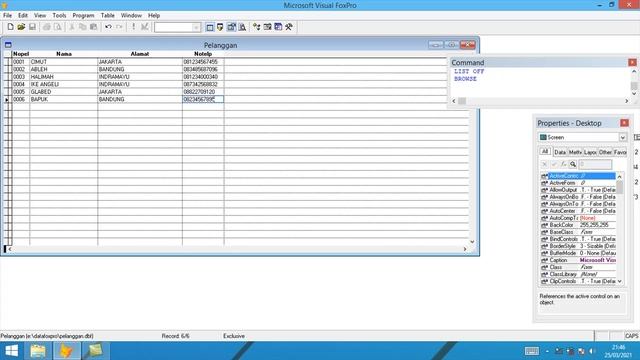The height and width of the screenshot is (360, 640).
Task: Toggle the Properties Window toolbar icon
Action: (x=231, y=27)
